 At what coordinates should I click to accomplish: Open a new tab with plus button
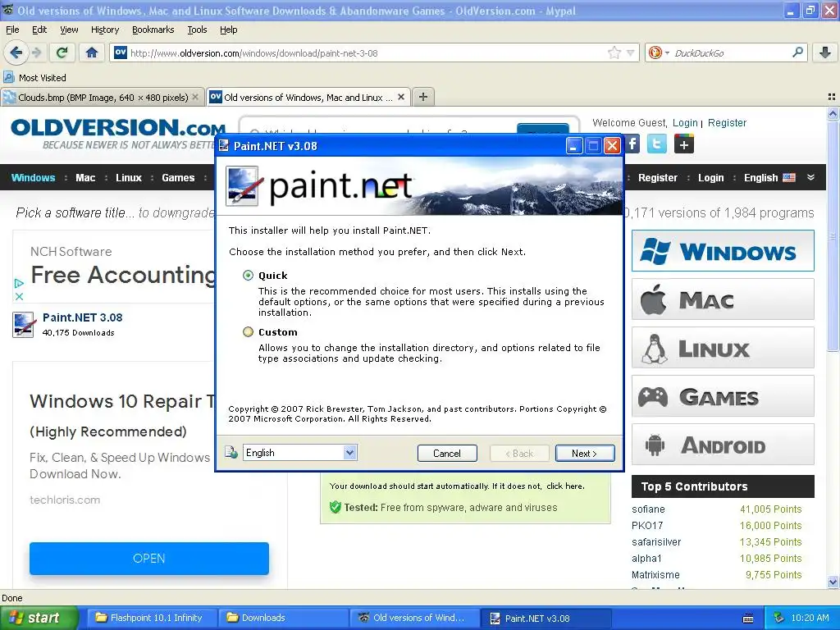tap(423, 97)
